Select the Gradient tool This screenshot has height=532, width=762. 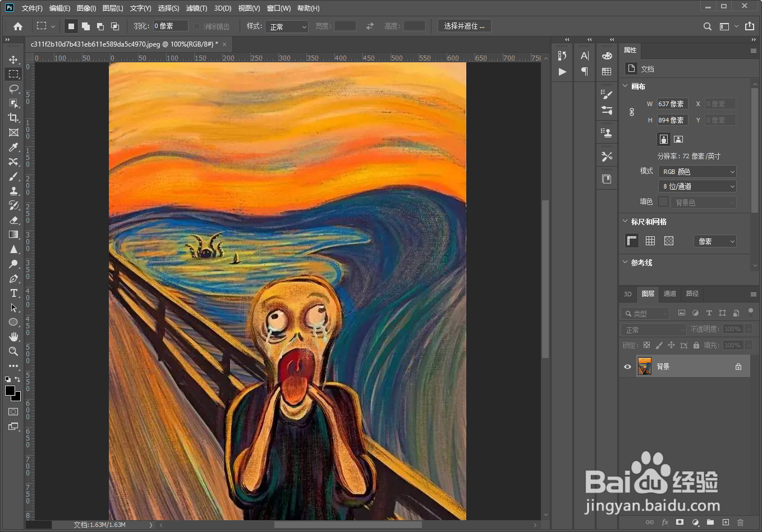pyautogui.click(x=13, y=235)
